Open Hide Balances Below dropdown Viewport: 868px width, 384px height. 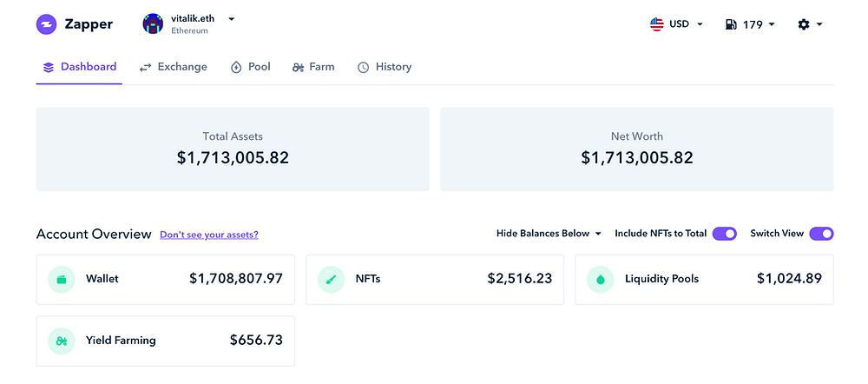coord(549,234)
